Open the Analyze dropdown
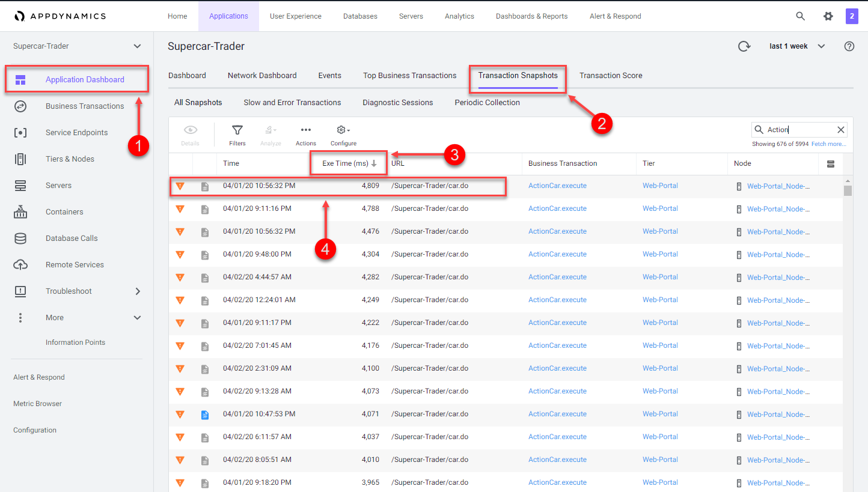This screenshot has height=492, width=868. [270, 135]
